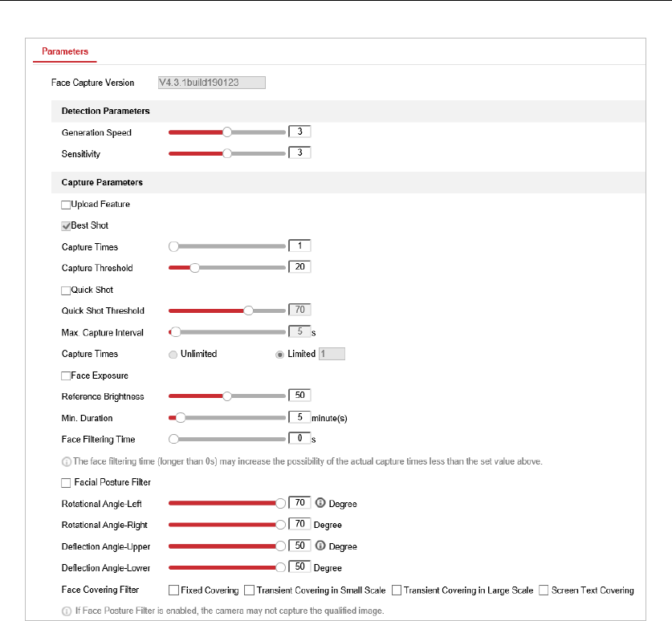Check the Screen Text Covering option
This screenshot has height=621, width=672.
click(x=544, y=591)
